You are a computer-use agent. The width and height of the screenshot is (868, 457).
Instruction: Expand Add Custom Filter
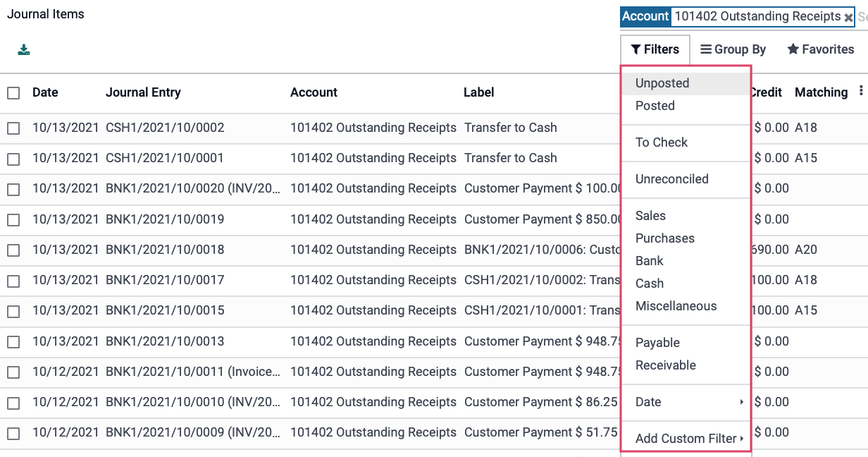(x=686, y=439)
